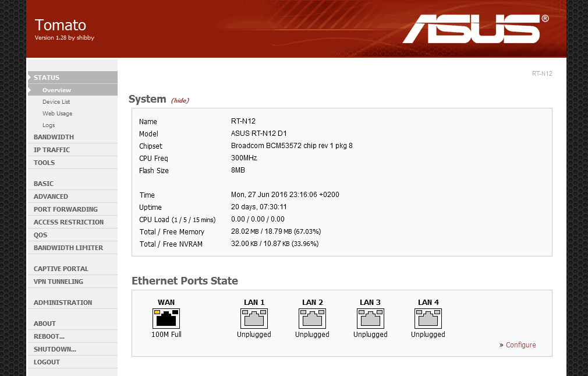This screenshot has width=588, height=376.
Task: Click the CPU load value 0.00 / 0.00 / 0.00
Action: pos(258,219)
